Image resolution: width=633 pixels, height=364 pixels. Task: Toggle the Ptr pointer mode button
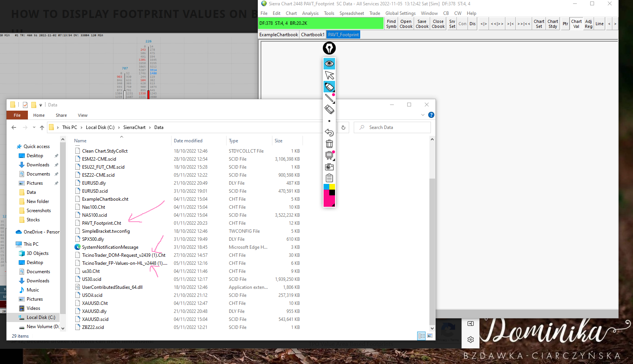565,24
